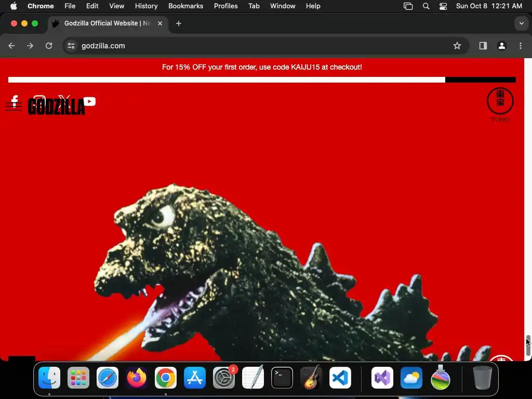Viewport: 532px width, 399px height.
Task: Open the Help menu
Action: click(x=313, y=6)
